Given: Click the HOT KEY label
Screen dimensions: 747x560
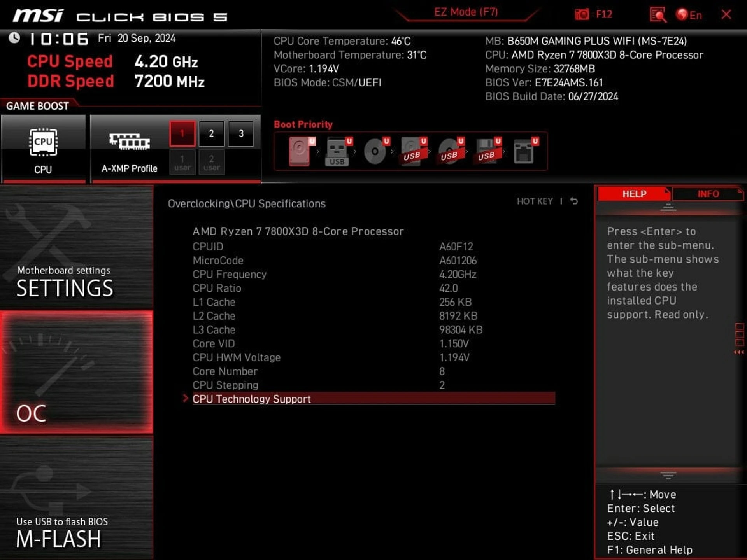Looking at the screenshot, I should (535, 201).
